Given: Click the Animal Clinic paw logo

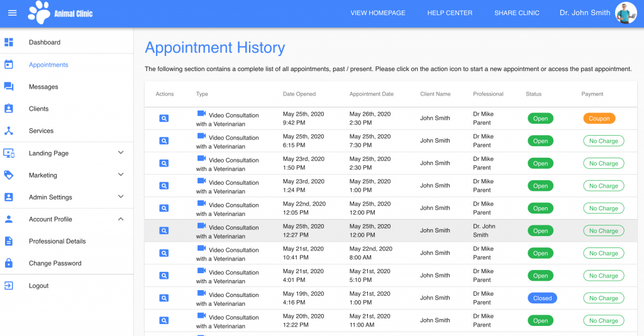Looking at the screenshot, I should pyautogui.click(x=39, y=13).
